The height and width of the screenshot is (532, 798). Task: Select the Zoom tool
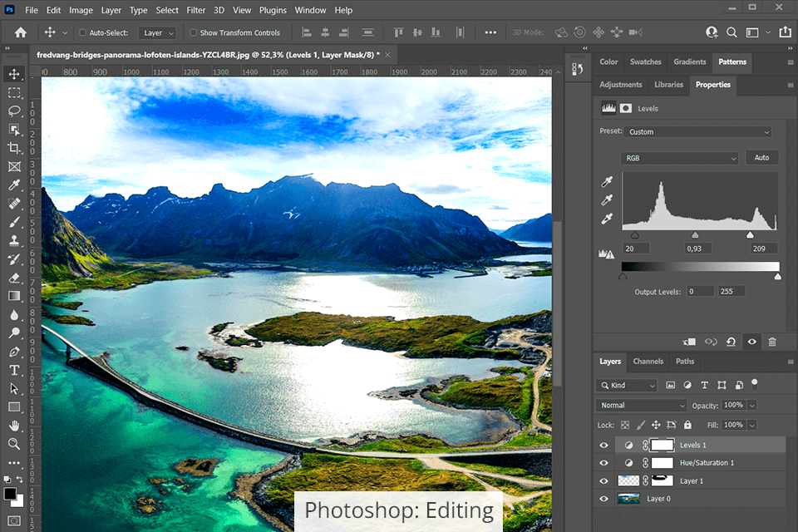14,444
